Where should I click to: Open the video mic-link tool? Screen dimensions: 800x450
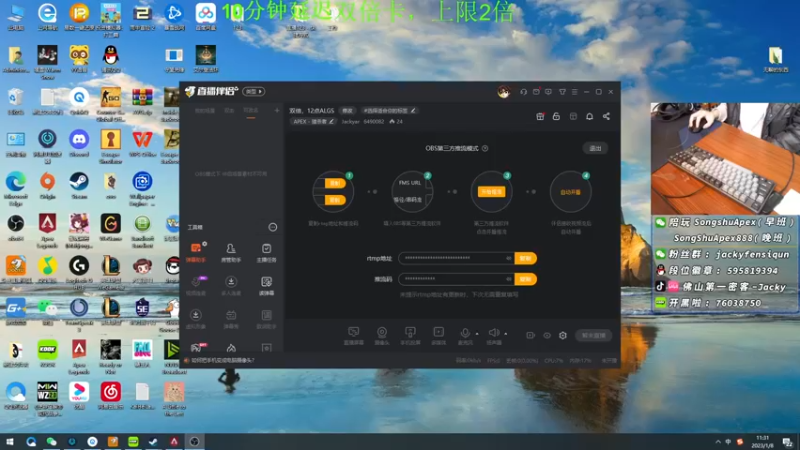pyautogui.click(x=196, y=285)
